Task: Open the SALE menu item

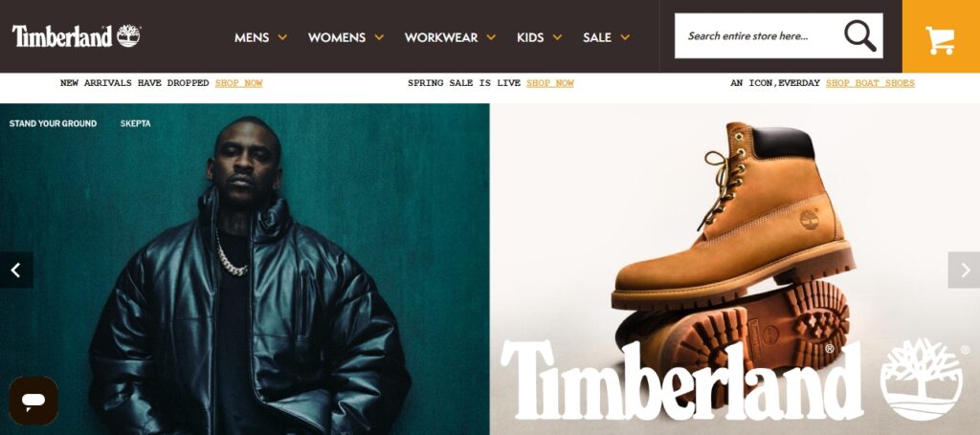Action: (x=597, y=37)
